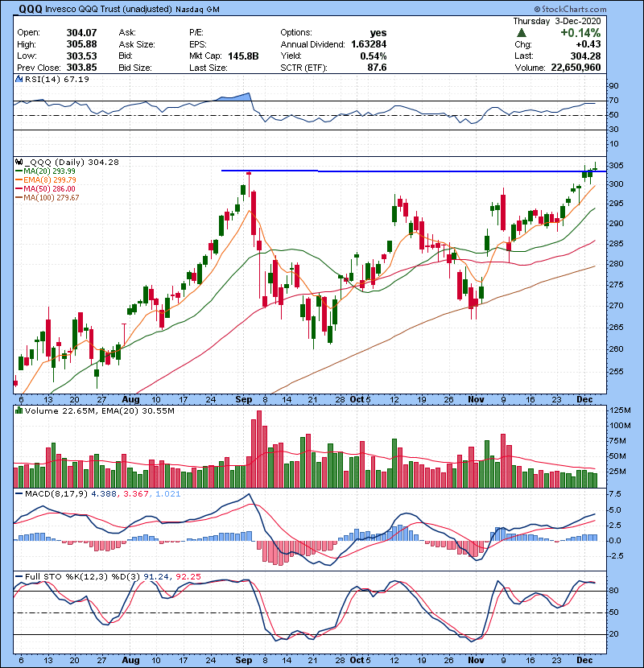Click the RSI(14) 67.19 indicator label
Viewport: 644px width, 668px height.
[x=57, y=79]
